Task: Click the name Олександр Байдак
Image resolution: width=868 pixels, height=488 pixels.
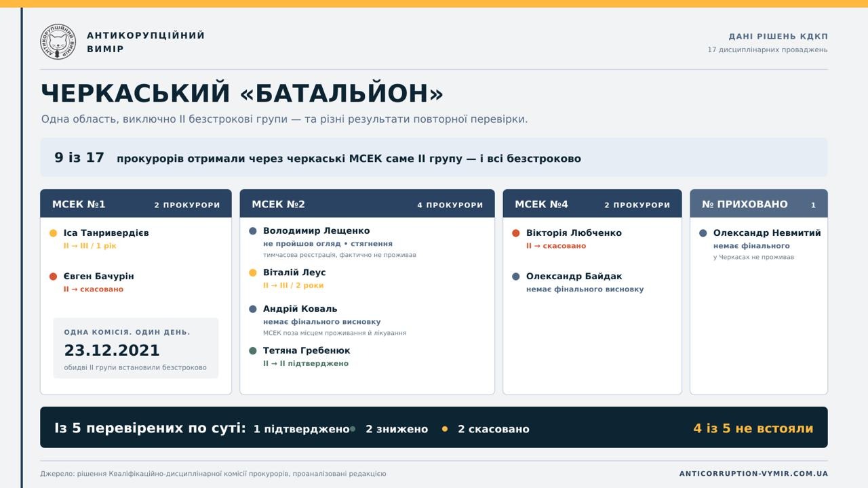Action: pyautogui.click(x=574, y=277)
